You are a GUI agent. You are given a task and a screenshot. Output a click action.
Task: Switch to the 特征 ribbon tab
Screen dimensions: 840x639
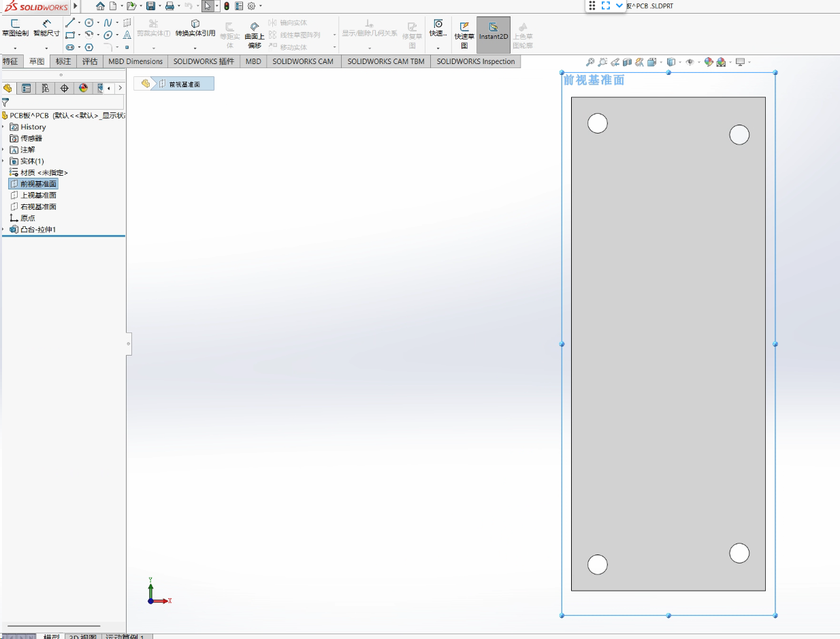point(10,61)
